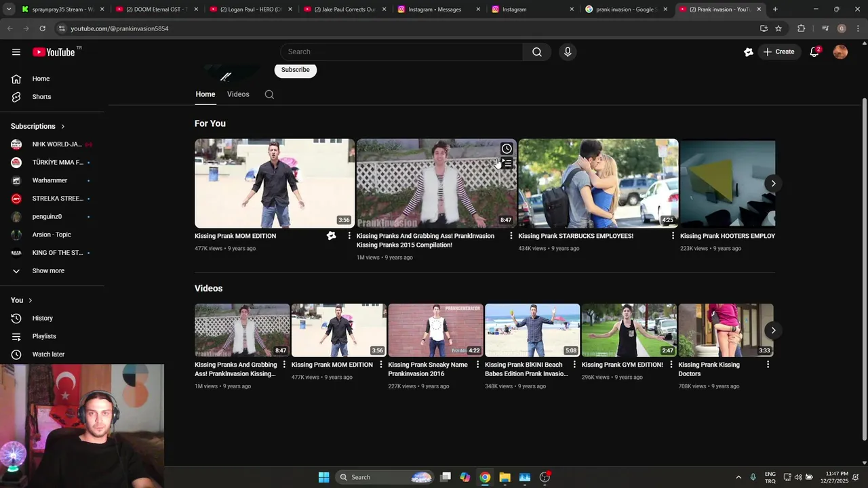868x488 pixels.
Task: Open options for Kissing Prank Kissing Doctors
Action: pyautogui.click(x=768, y=365)
